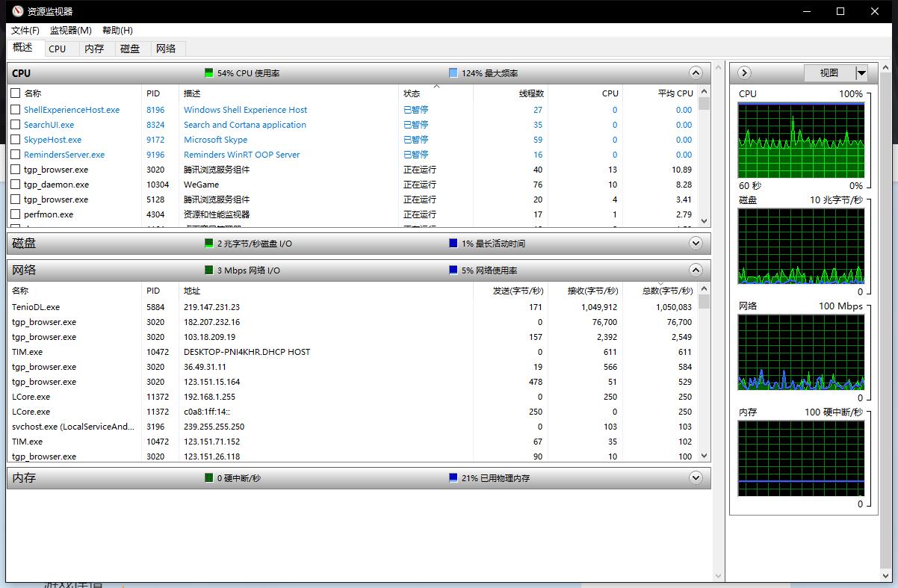Collapse the graphs pane with arrow button

(744, 72)
